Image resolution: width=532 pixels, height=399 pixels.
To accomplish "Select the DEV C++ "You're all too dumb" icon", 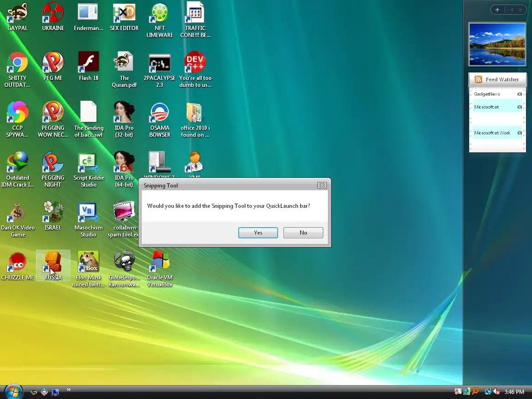I will point(195,70).
